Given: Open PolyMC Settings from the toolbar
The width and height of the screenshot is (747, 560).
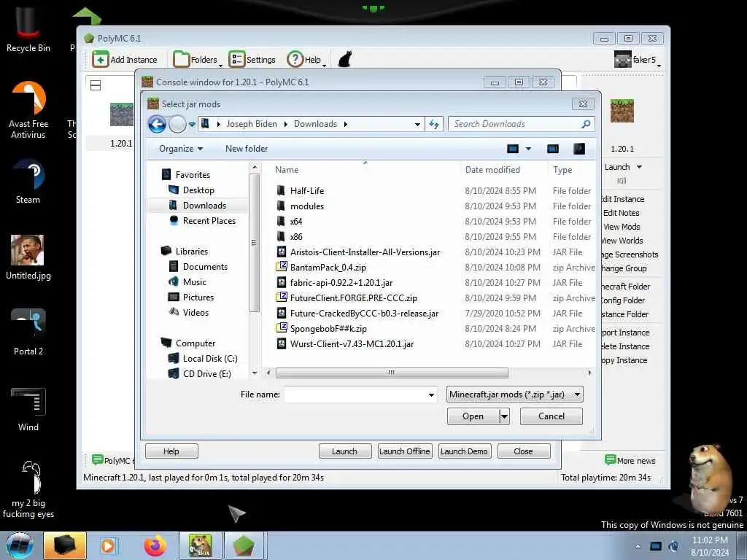Looking at the screenshot, I should (252, 60).
